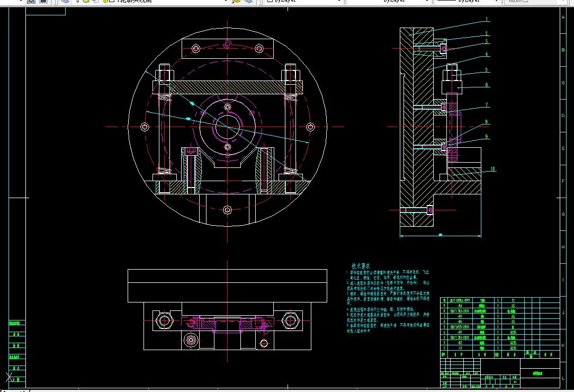Select the drawing name cell in the title block
574x392 pixels.
point(540,373)
